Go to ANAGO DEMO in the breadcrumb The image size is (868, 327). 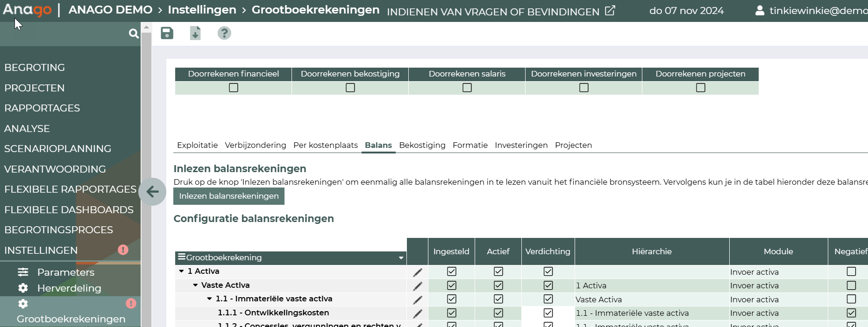[110, 10]
